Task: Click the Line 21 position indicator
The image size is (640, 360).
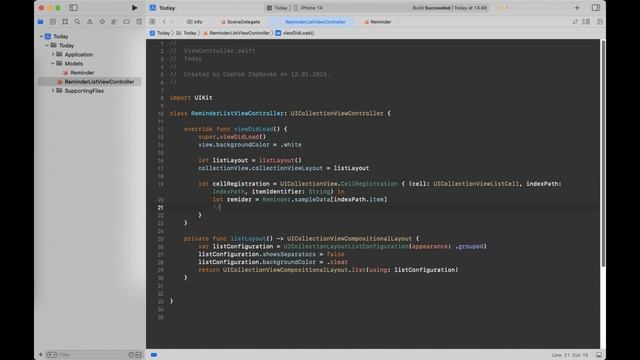Action: coord(570,355)
